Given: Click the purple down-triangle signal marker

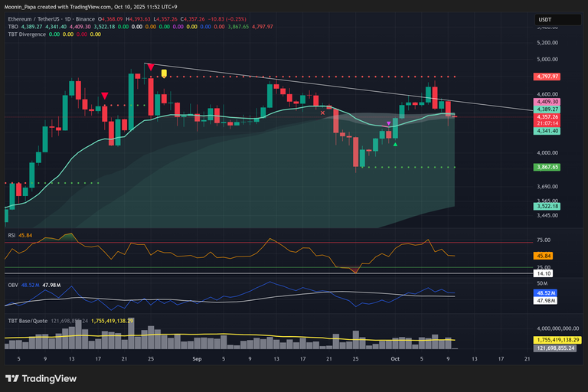Looking at the screenshot, I should (x=388, y=123).
